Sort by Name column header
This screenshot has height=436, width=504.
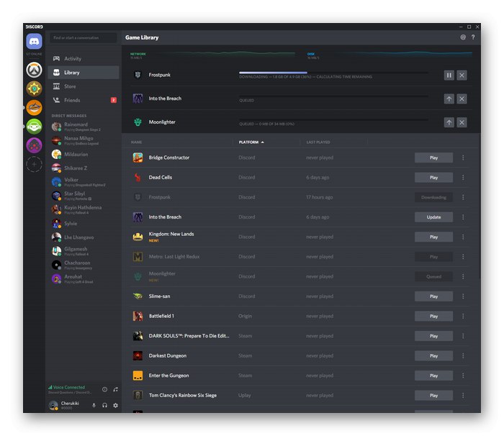136,142
